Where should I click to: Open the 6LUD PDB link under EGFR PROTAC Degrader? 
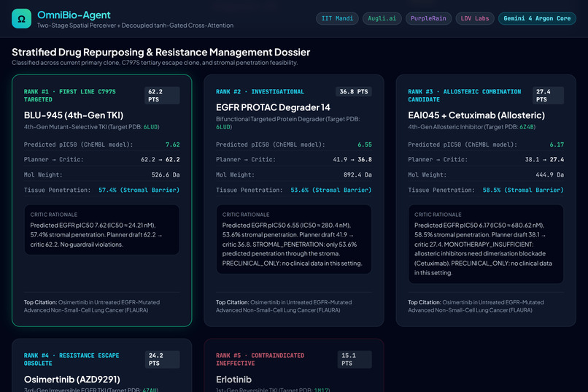point(223,127)
